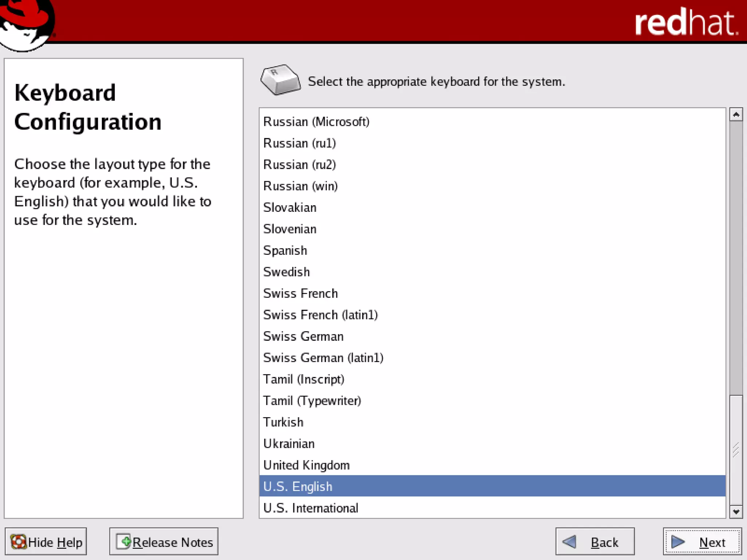This screenshot has width=747, height=560.
Task: Choose Spanish from the keyboard list
Action: pos(285,250)
